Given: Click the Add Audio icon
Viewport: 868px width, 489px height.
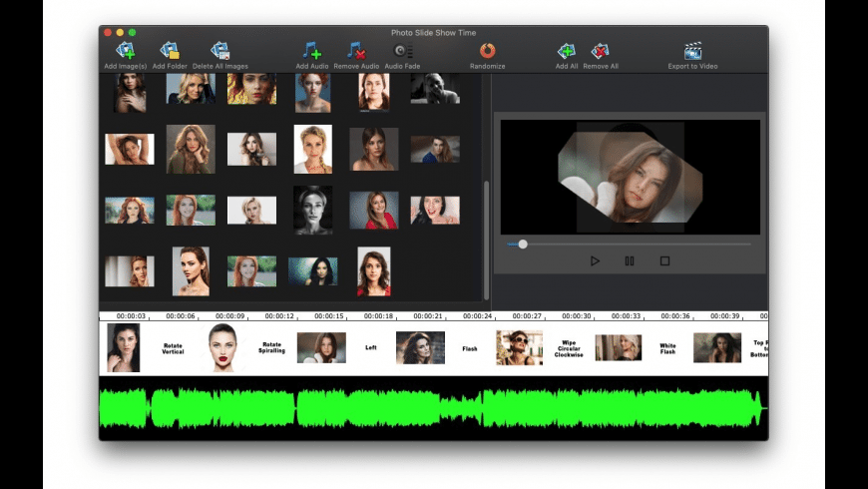Looking at the screenshot, I should [312, 51].
